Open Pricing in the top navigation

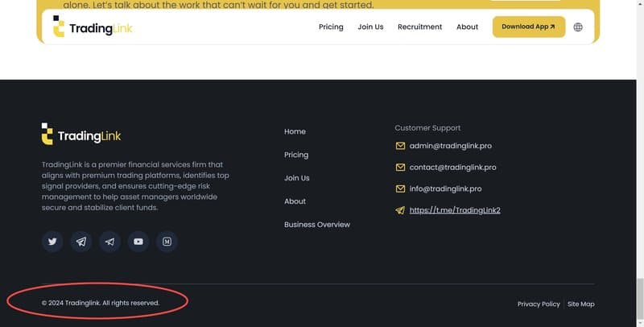[331, 27]
